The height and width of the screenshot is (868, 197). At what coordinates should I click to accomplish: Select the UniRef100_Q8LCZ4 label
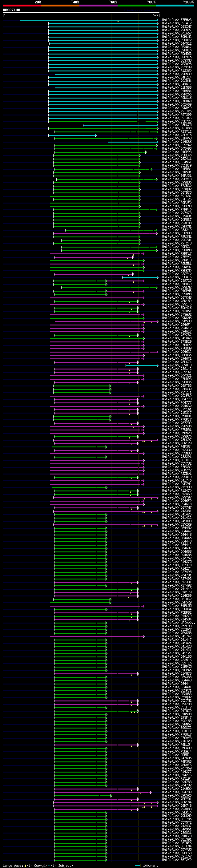(x=176, y=362)
